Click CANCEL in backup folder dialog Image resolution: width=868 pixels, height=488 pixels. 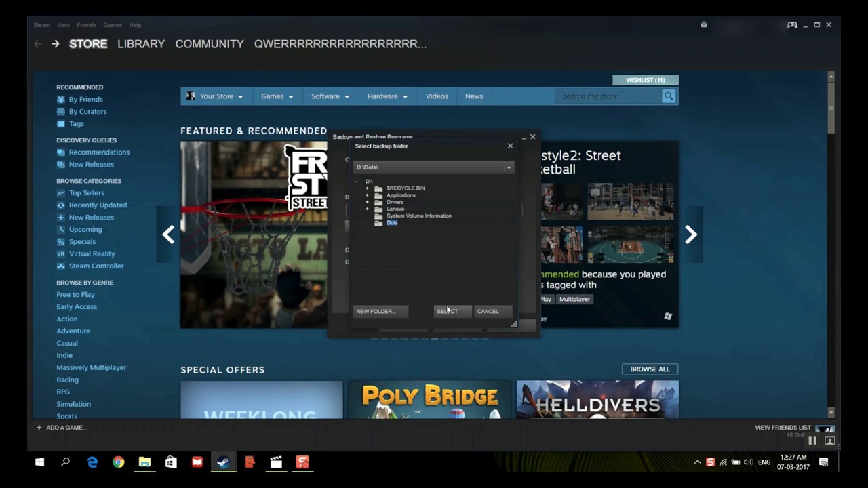tap(493, 311)
